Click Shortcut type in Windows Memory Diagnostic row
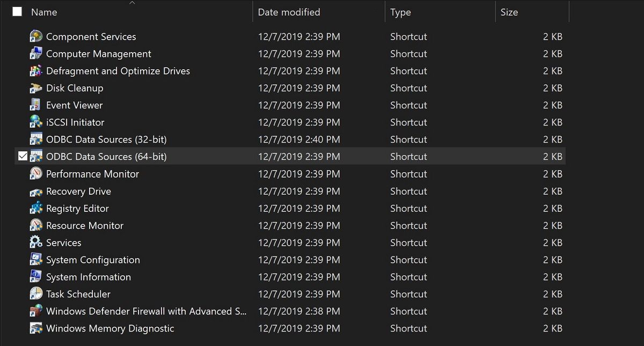The height and width of the screenshot is (346, 644). click(408, 328)
